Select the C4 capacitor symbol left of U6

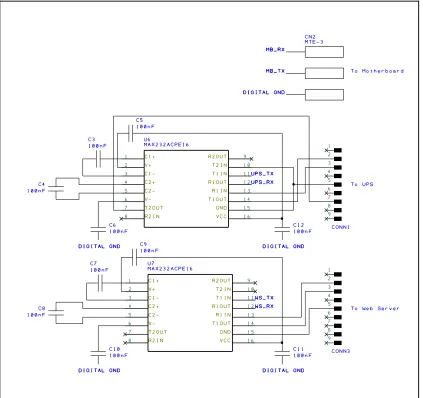pos(56,189)
